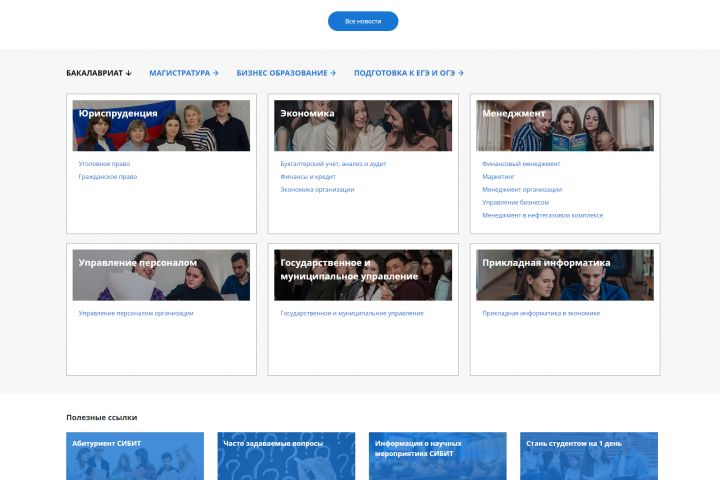The width and height of the screenshot is (720, 480).
Task: Follow the 'Гражданское право' link
Action: [108, 177]
